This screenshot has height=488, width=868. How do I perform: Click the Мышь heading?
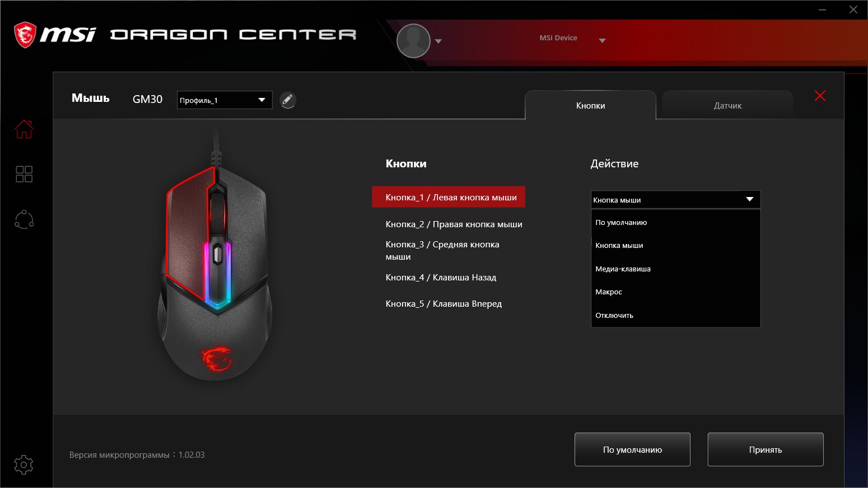pos(91,98)
